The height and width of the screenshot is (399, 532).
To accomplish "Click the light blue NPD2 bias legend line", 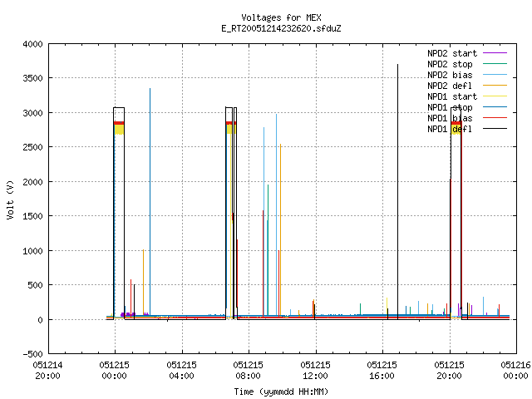I will tap(495, 75).
